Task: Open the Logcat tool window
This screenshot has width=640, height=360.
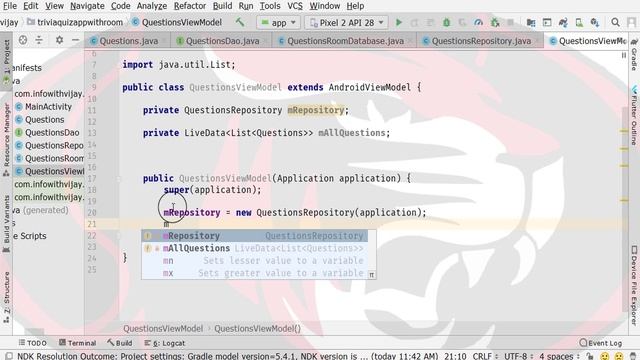Action: (165, 343)
